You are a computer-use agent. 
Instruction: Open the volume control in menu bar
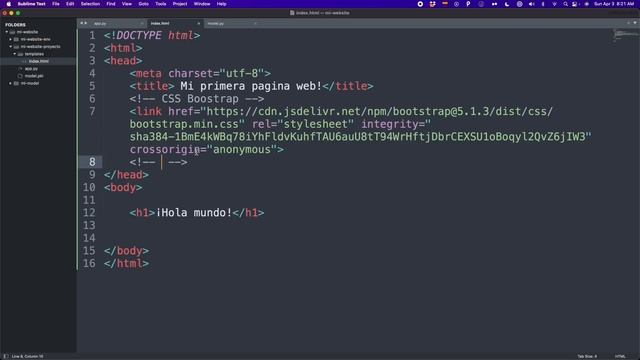pyautogui.click(x=531, y=4)
